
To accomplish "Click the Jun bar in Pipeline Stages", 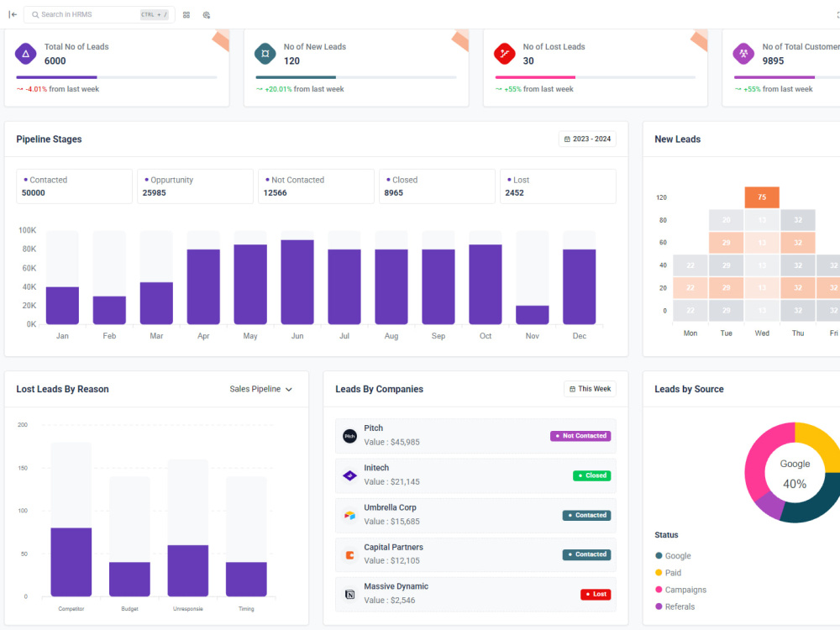I will tap(297, 281).
